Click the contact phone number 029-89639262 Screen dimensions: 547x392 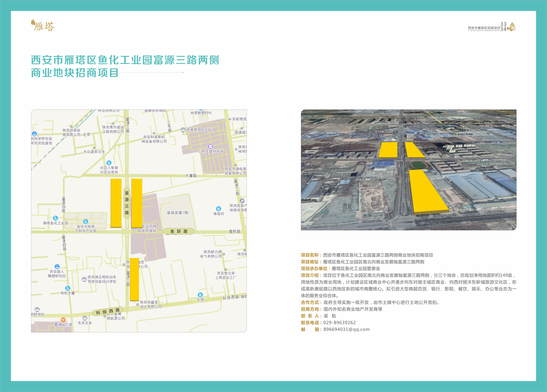point(339,323)
